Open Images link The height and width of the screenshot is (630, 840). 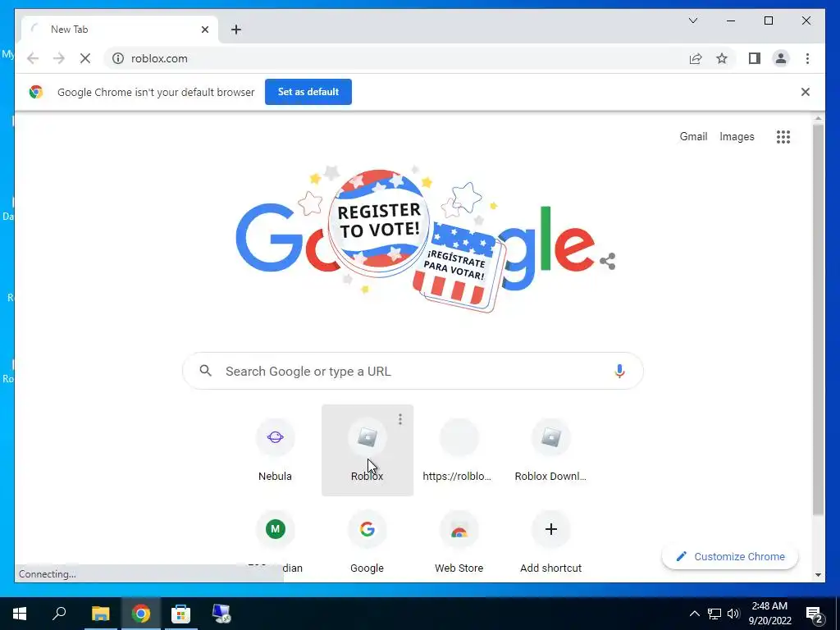tap(737, 137)
